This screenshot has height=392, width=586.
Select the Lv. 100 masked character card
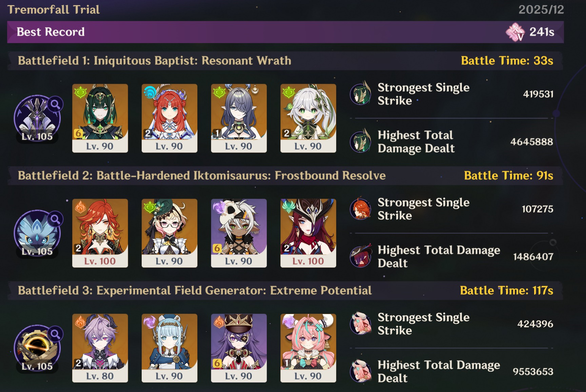click(308, 233)
